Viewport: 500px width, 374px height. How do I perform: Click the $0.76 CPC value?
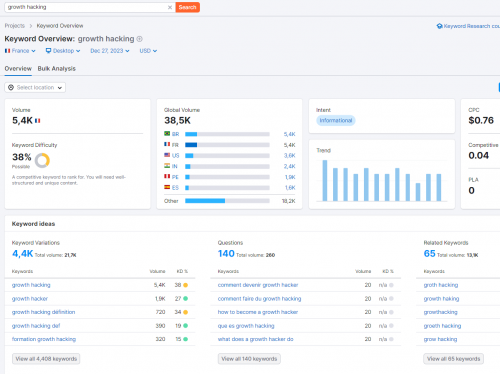481,120
